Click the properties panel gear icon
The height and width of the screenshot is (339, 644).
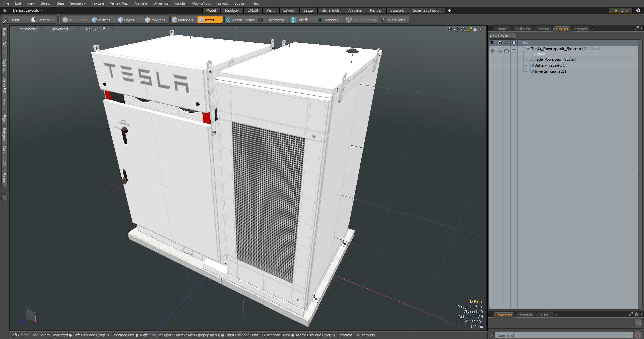point(637,314)
